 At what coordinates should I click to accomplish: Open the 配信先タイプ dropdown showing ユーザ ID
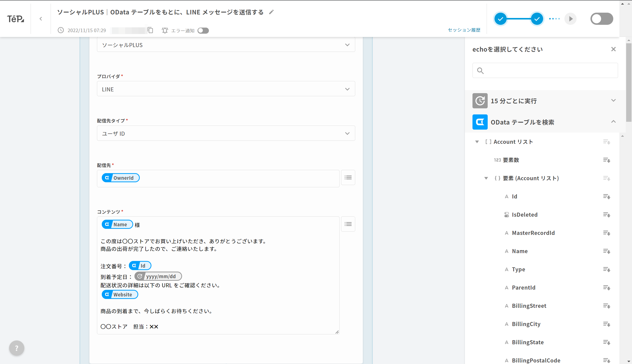[347, 133]
